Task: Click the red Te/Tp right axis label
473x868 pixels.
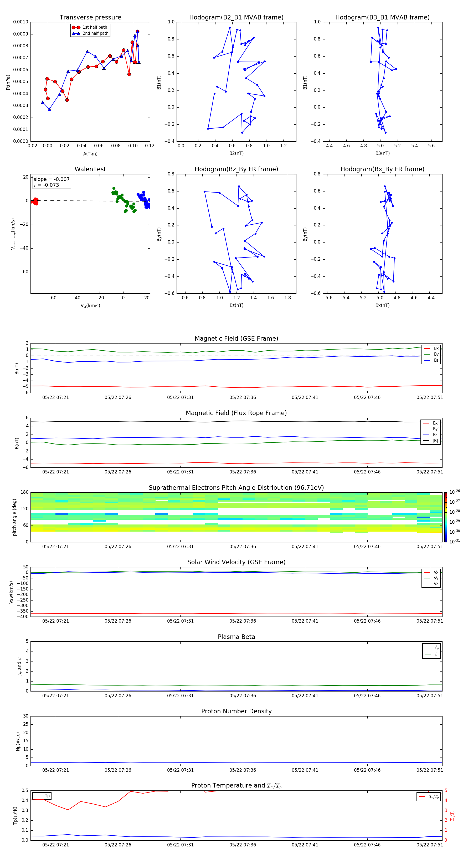Action: coord(453,816)
